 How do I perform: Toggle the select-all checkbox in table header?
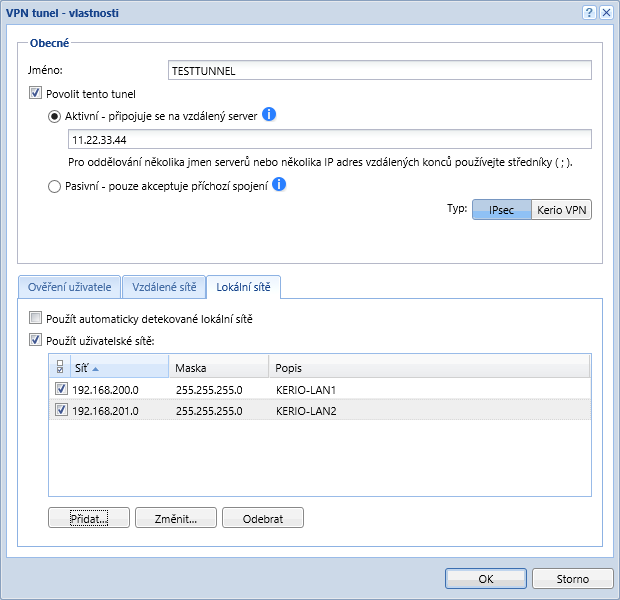click(x=59, y=367)
